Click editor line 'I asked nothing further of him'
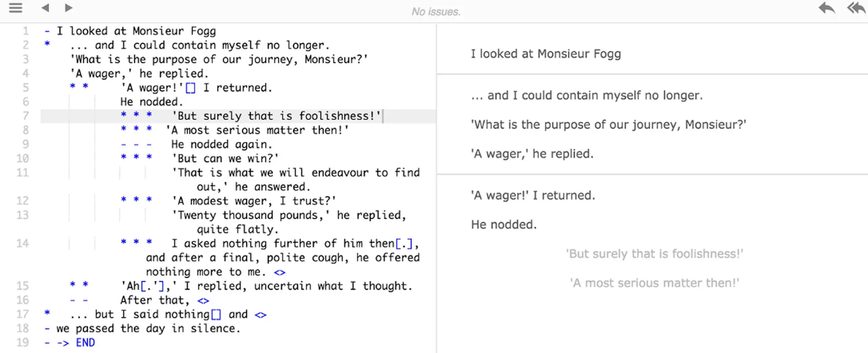 click(x=283, y=257)
